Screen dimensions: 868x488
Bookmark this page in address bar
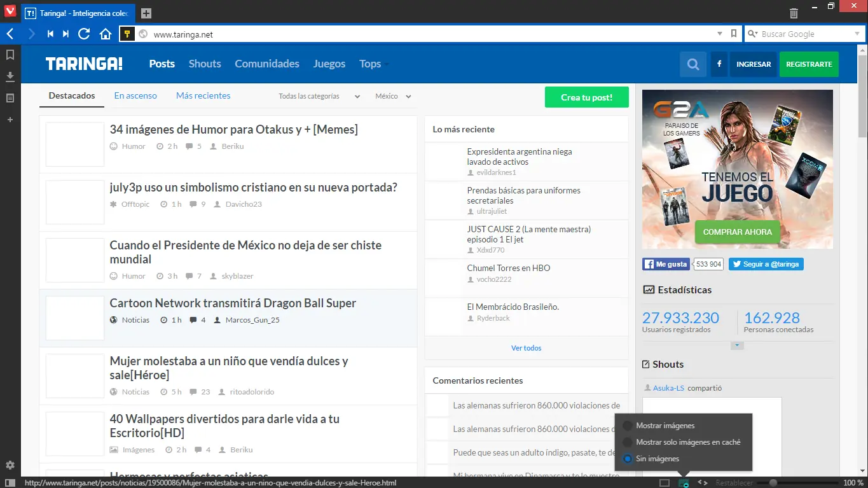click(734, 34)
